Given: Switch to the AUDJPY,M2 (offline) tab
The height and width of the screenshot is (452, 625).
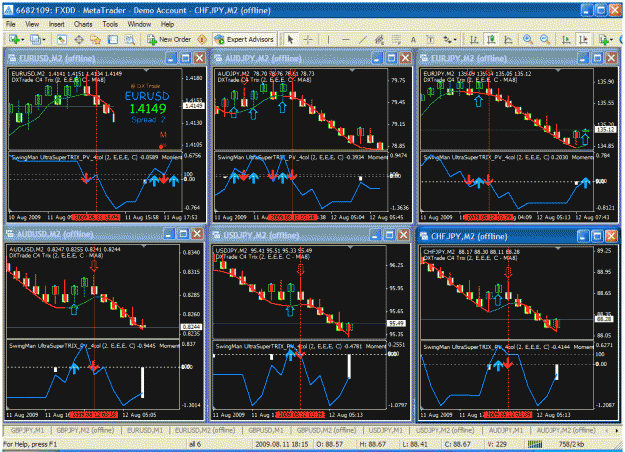Looking at the screenshot, I should coord(566,431).
